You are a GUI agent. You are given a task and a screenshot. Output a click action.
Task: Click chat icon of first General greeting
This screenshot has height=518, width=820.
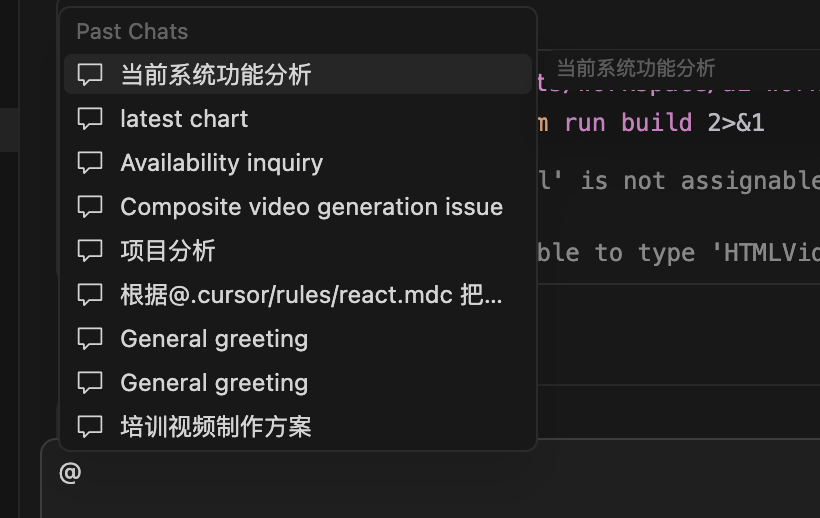click(90, 339)
